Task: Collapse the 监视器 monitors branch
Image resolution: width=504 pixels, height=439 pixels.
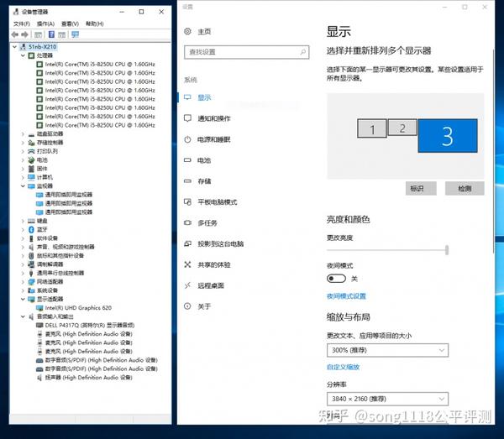Action: 23,186
